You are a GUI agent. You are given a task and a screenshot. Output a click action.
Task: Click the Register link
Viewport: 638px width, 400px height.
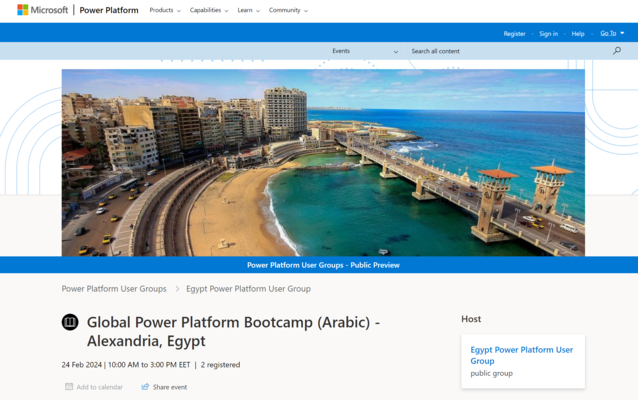click(x=514, y=34)
